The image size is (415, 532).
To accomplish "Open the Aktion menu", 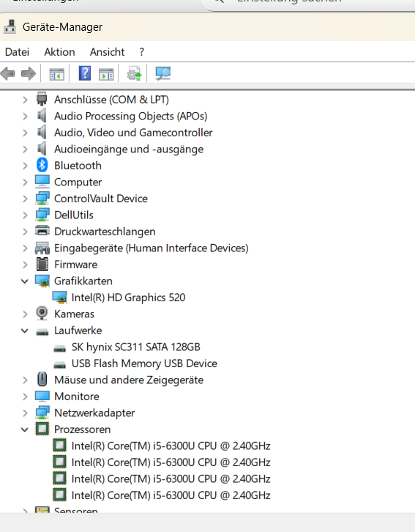I will point(59,52).
